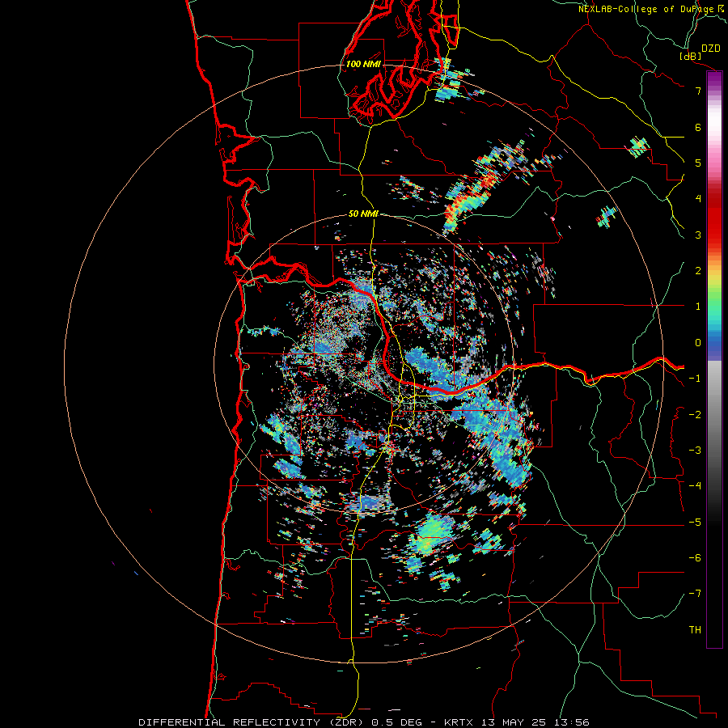
Task: Click the -3 value on color scale
Action: coord(695,451)
